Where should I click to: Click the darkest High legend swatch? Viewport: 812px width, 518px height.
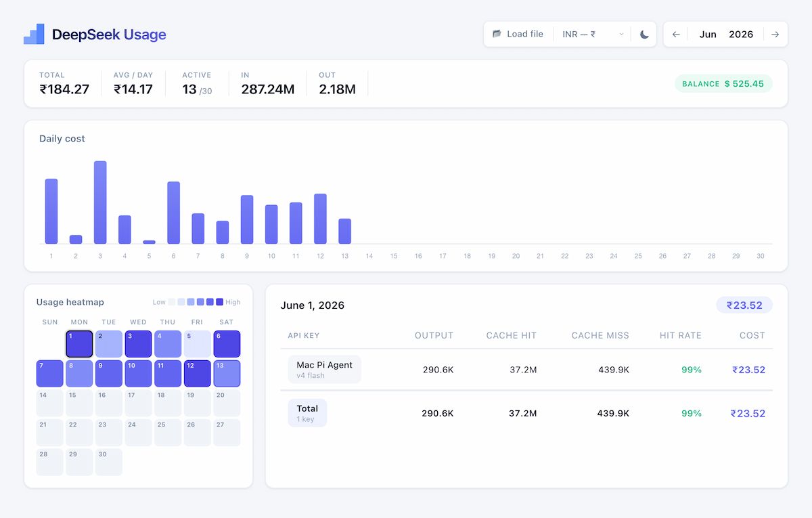[x=219, y=302]
